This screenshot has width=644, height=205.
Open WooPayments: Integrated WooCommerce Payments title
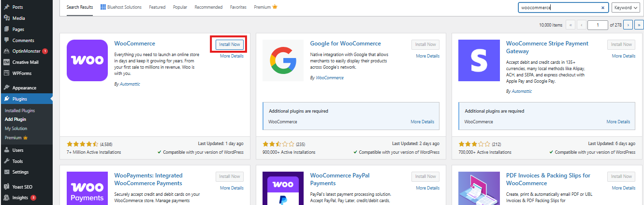[x=148, y=179]
